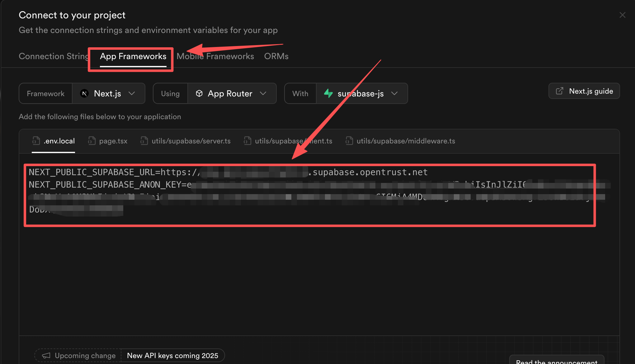Open the utils/supabase/middleware.ts file tab

pyautogui.click(x=405, y=141)
